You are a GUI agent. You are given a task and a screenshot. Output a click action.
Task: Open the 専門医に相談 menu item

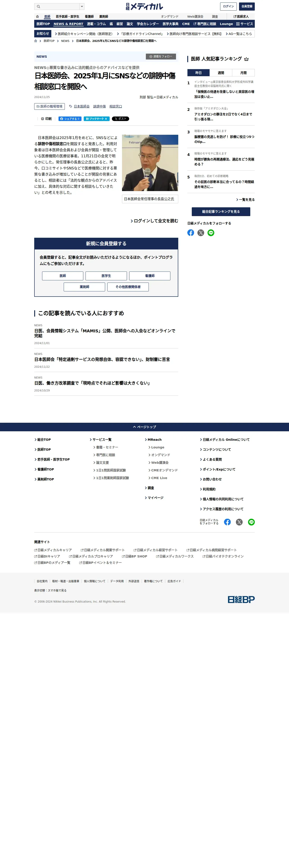click(205, 24)
